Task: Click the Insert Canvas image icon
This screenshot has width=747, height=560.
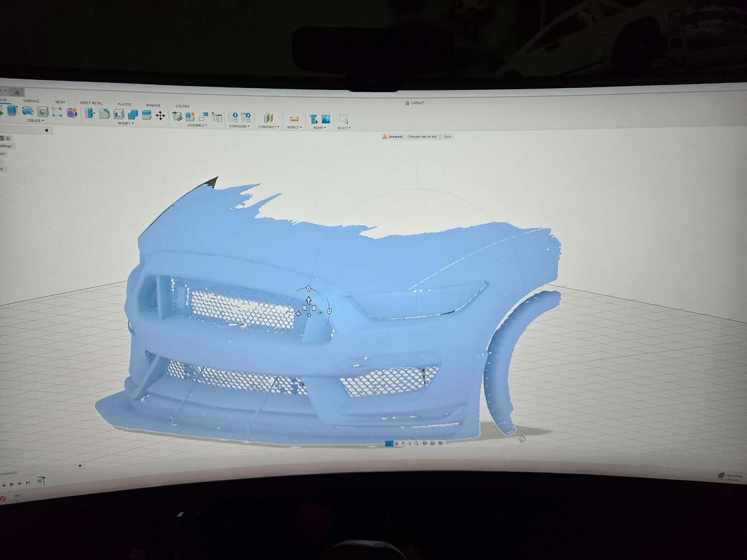Action: pos(326,119)
